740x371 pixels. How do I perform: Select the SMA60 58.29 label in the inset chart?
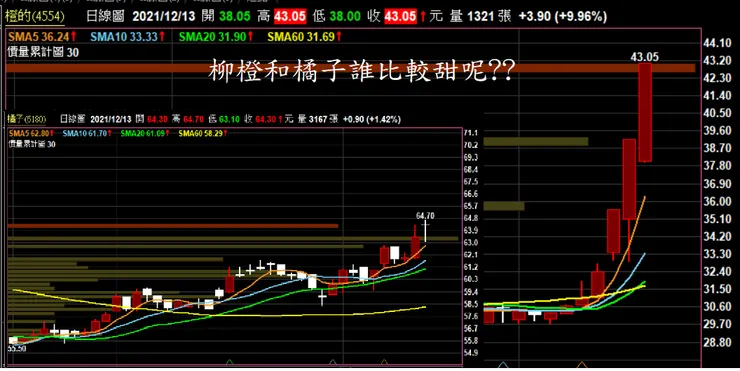(203, 134)
